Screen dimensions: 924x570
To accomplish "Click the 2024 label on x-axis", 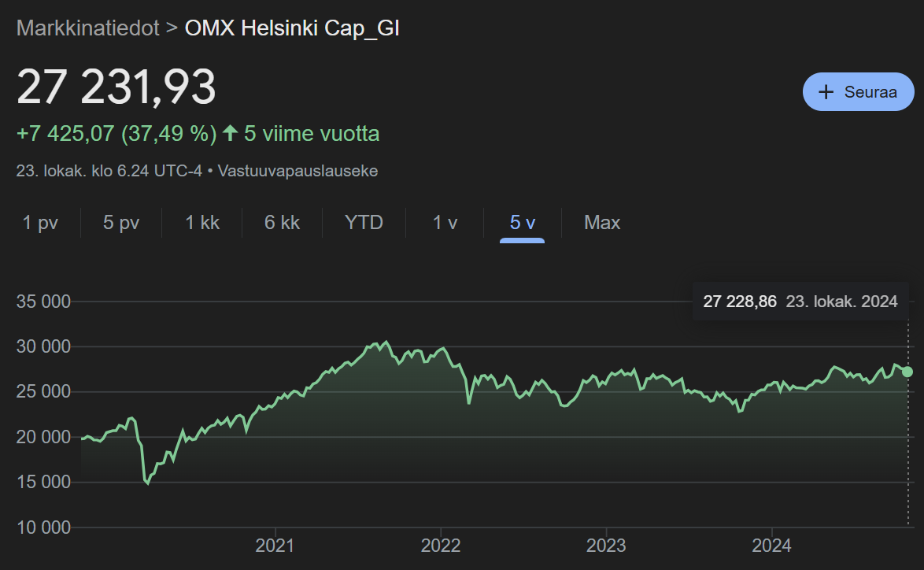I will click(x=771, y=546).
